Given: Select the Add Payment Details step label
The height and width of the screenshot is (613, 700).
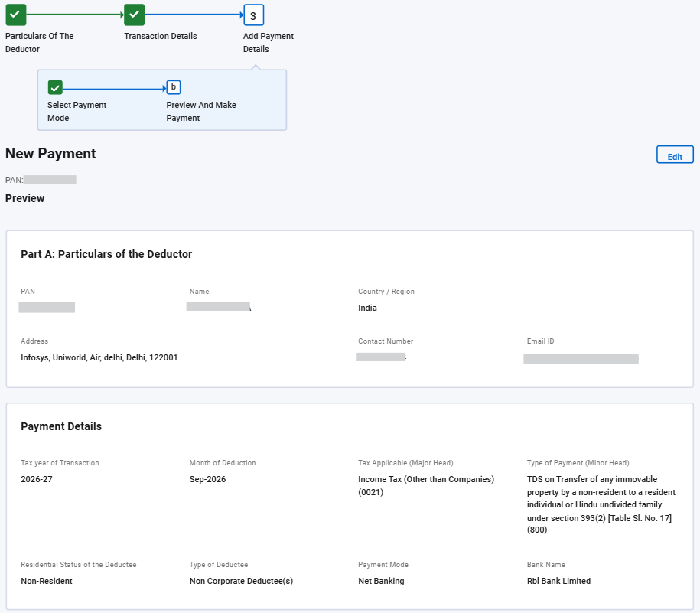Looking at the screenshot, I should [x=269, y=42].
